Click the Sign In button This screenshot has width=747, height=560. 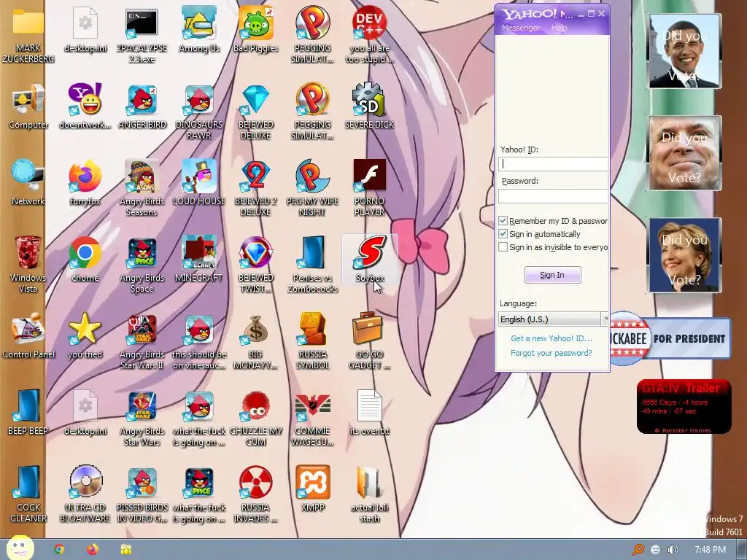click(x=553, y=275)
